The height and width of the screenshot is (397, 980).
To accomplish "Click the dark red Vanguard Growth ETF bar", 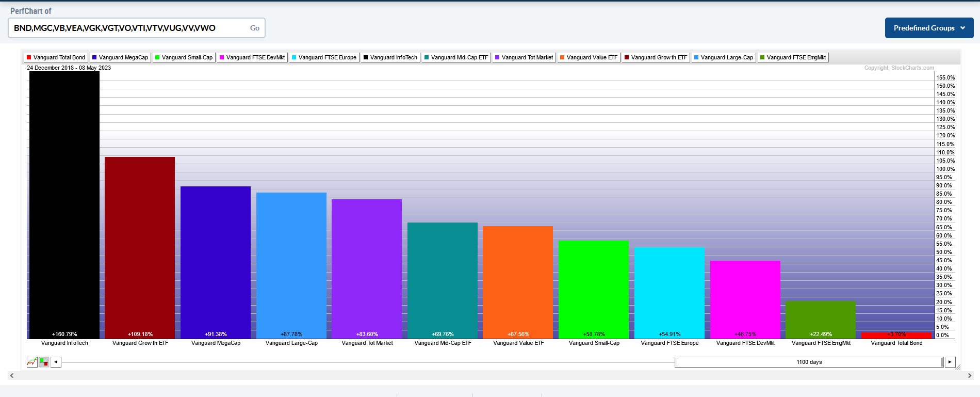I will click(140, 248).
